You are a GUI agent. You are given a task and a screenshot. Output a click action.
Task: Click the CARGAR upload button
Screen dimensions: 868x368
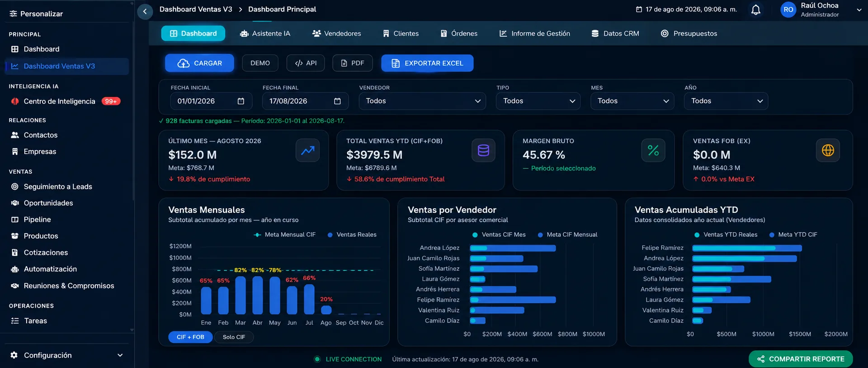199,63
